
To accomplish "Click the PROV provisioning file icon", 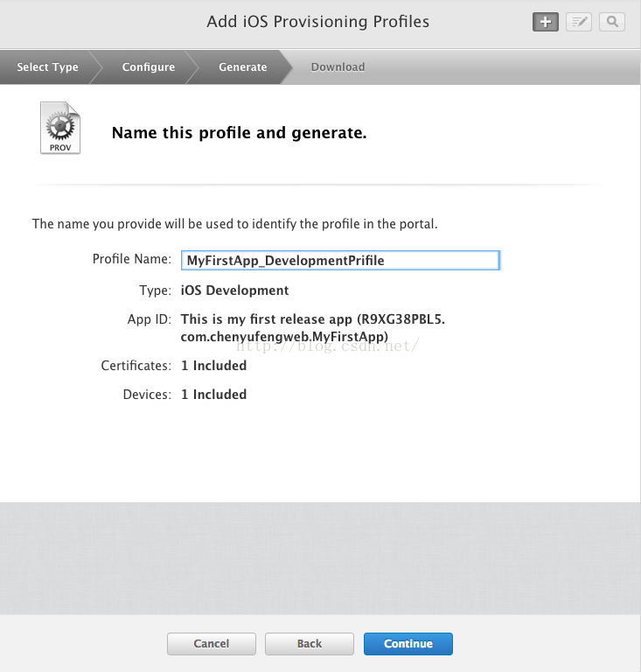I will point(60,129).
